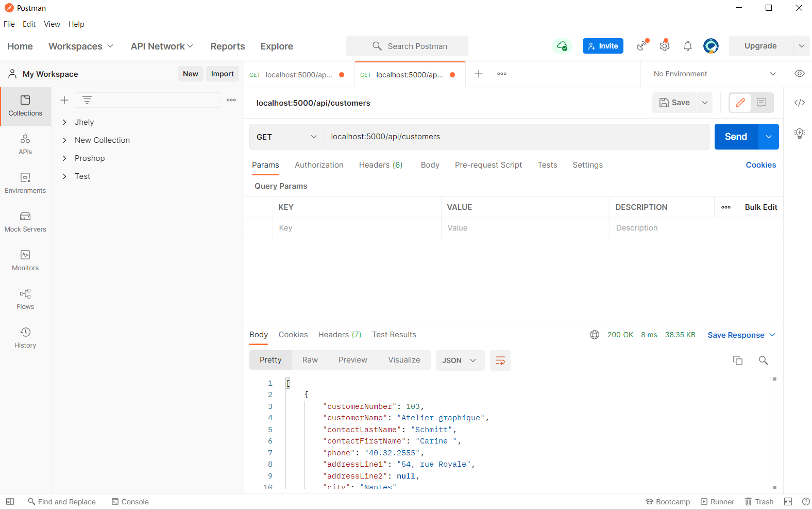Open tab options ellipsis menu
812x510 pixels.
(502, 74)
